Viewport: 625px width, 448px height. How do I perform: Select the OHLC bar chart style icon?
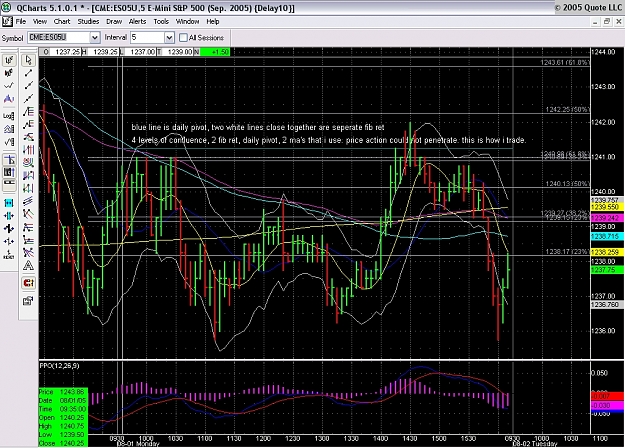click(x=9, y=60)
